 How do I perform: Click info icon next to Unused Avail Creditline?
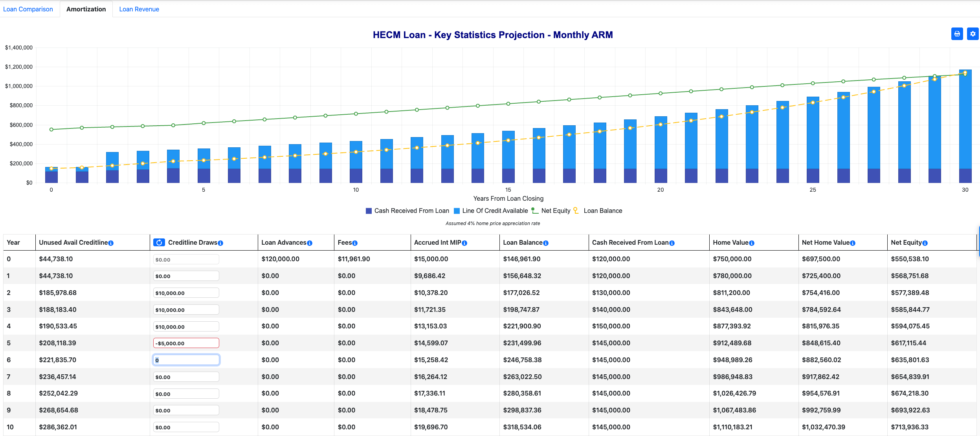[111, 243]
